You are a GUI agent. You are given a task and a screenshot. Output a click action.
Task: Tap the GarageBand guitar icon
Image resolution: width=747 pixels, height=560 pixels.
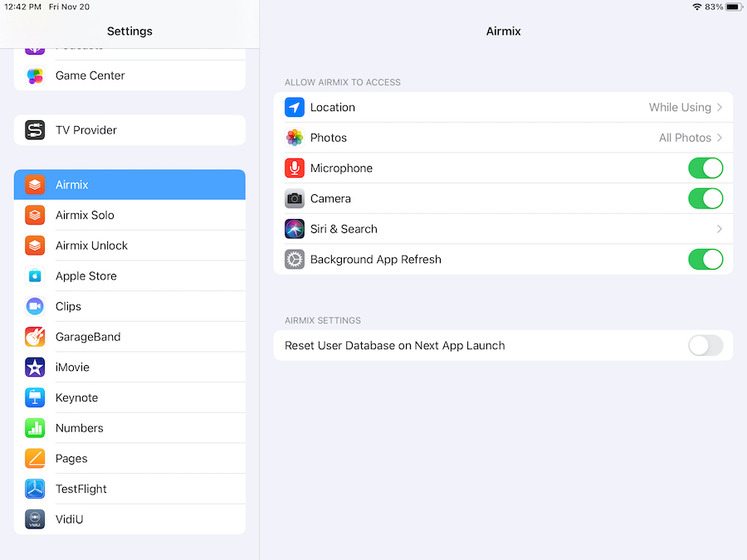(35, 337)
